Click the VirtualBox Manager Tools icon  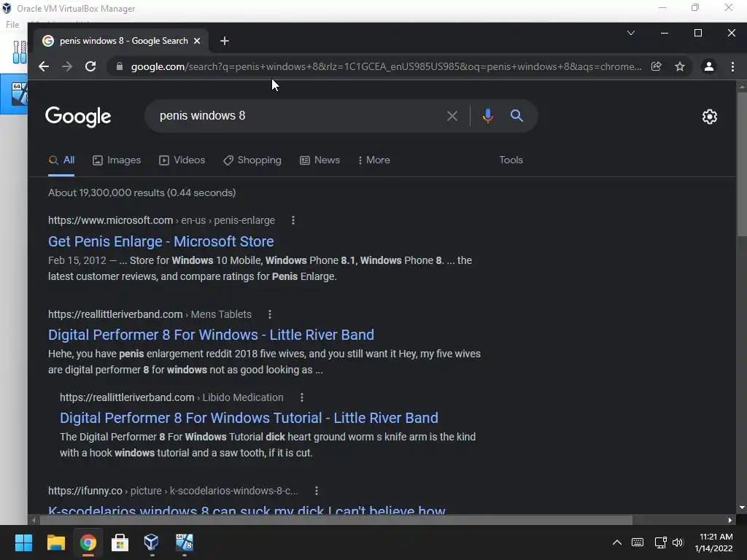(20, 52)
